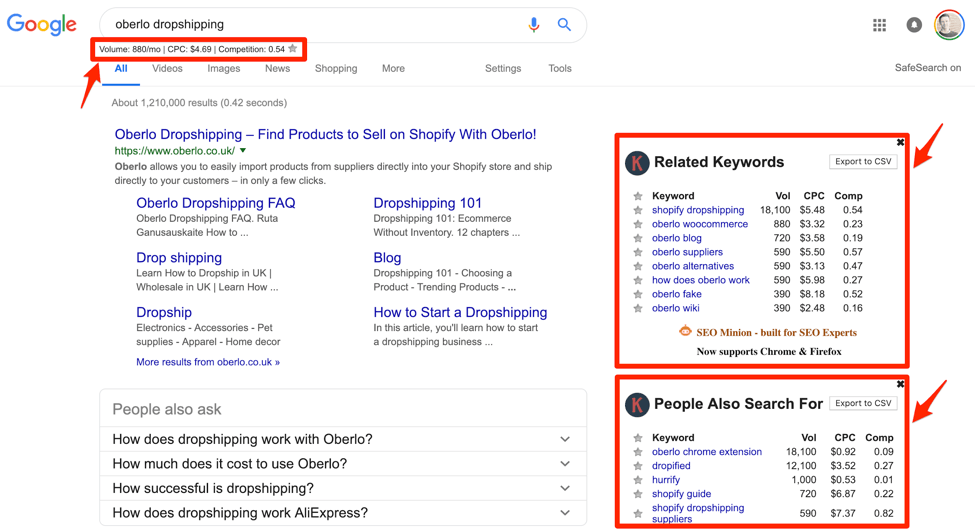Screen dimensions: 975x529
Task: Click the user profile avatar
Action: [948, 25]
